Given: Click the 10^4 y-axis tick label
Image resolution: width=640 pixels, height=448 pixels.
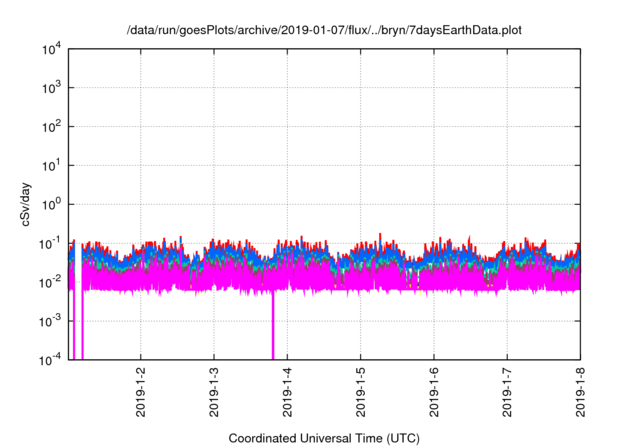Looking at the screenshot, I should (x=52, y=50).
